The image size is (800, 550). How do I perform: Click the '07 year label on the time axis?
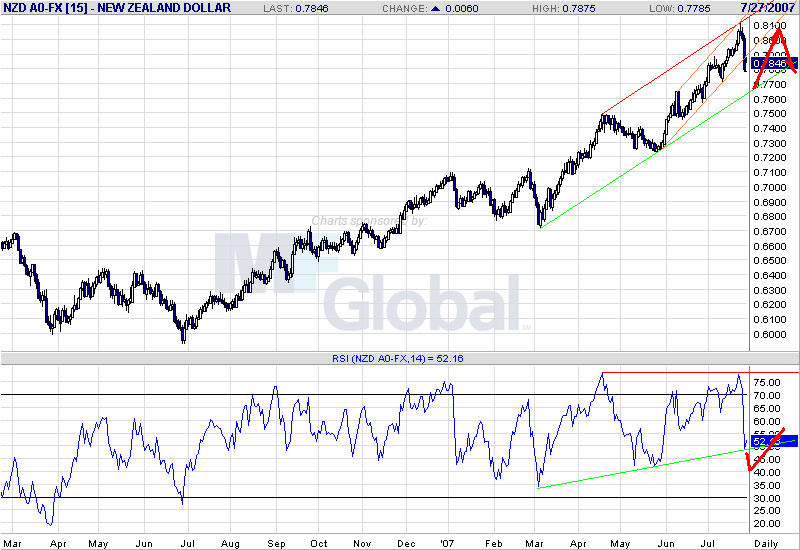(447, 544)
